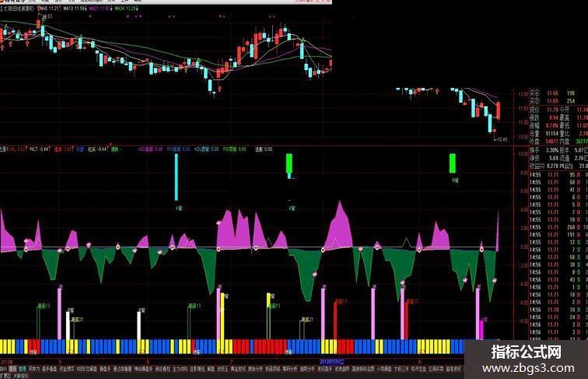Image resolution: width=588 pixels, height=379 pixels.
Task: Click the 收益 0.278 PE row
Action: (x=558, y=166)
